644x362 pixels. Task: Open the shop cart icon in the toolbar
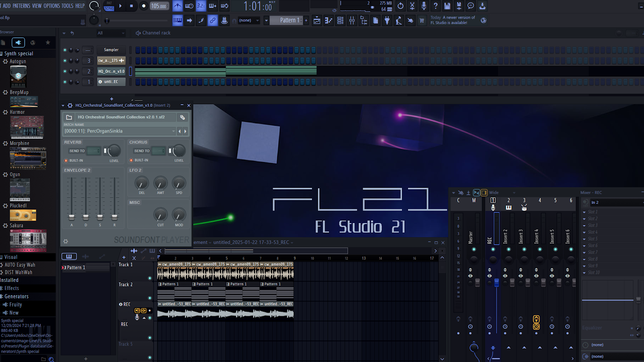coord(422,20)
